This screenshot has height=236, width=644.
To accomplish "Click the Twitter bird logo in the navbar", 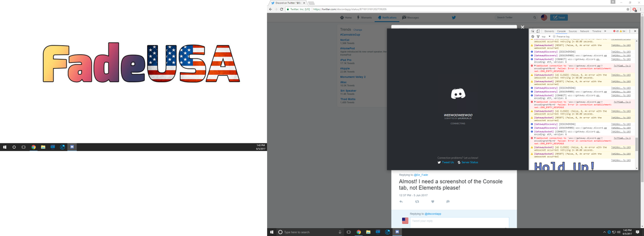I will click(455, 18).
